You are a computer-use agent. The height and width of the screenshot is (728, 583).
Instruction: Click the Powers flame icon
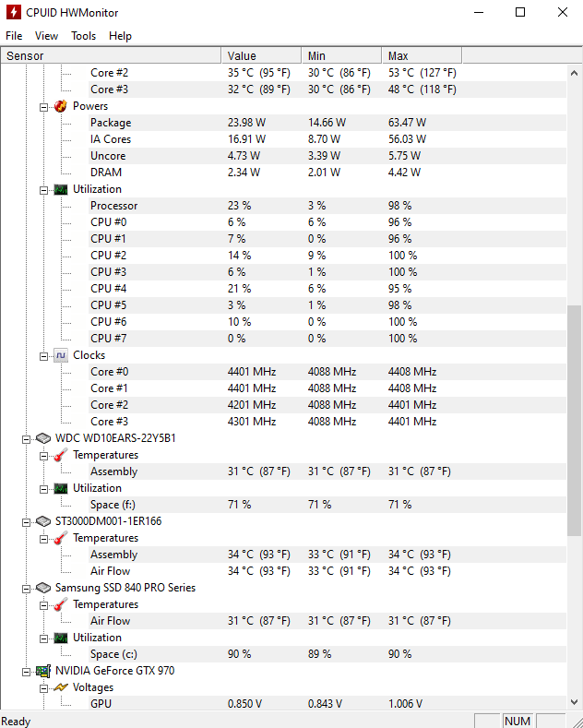[61, 106]
